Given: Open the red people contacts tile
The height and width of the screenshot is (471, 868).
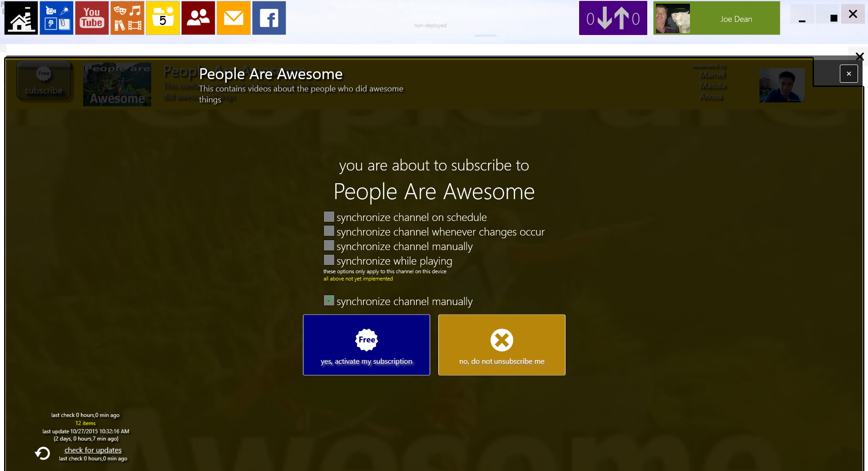Looking at the screenshot, I should pos(198,18).
